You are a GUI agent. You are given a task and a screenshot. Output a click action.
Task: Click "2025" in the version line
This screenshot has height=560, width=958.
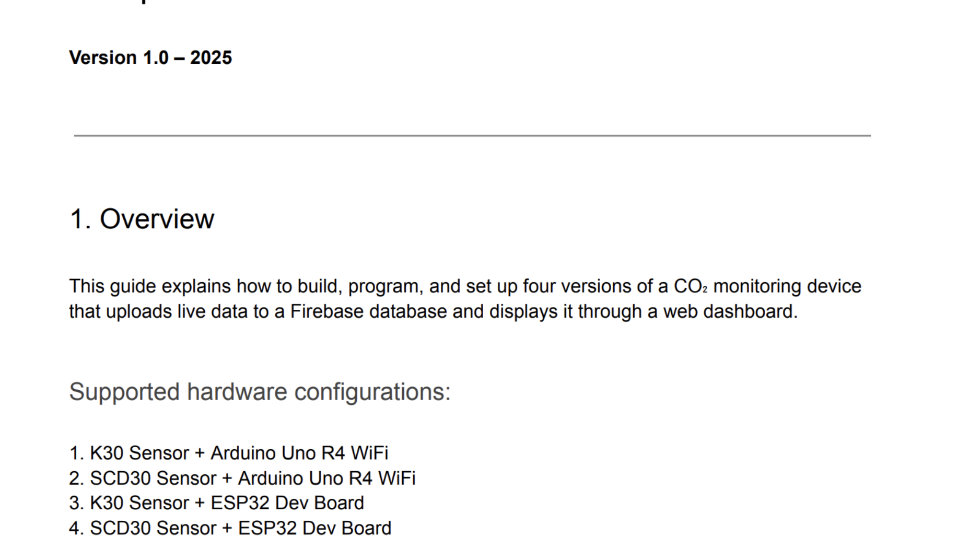pyautogui.click(x=211, y=57)
